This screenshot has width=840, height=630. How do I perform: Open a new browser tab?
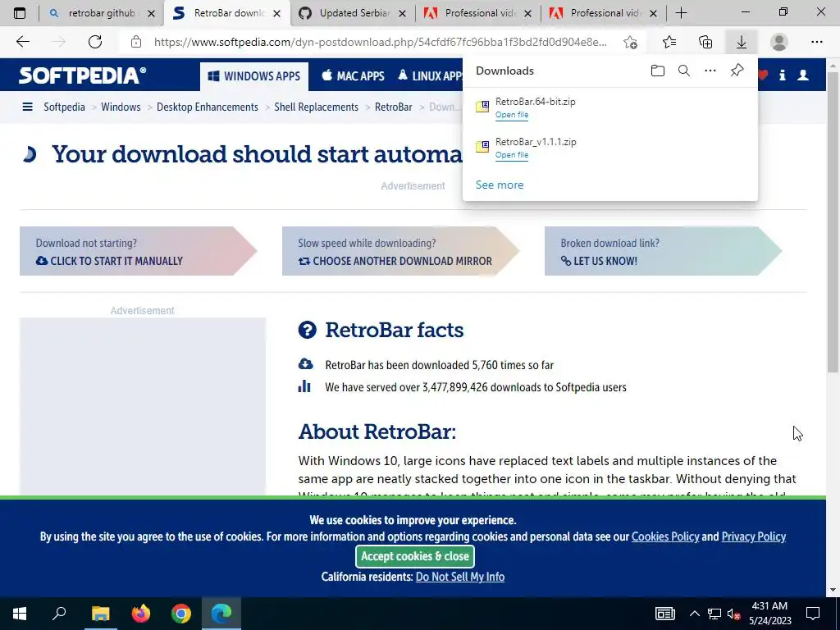(x=681, y=13)
